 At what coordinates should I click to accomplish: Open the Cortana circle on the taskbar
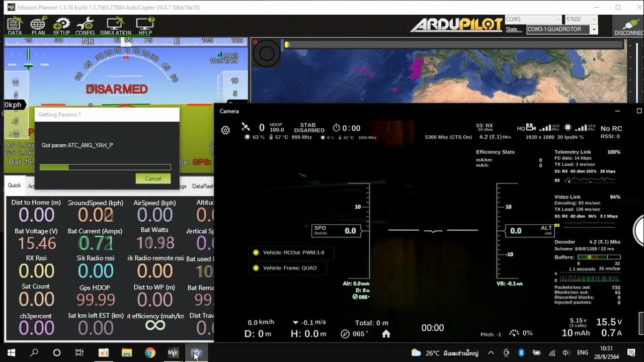[x=57, y=352]
